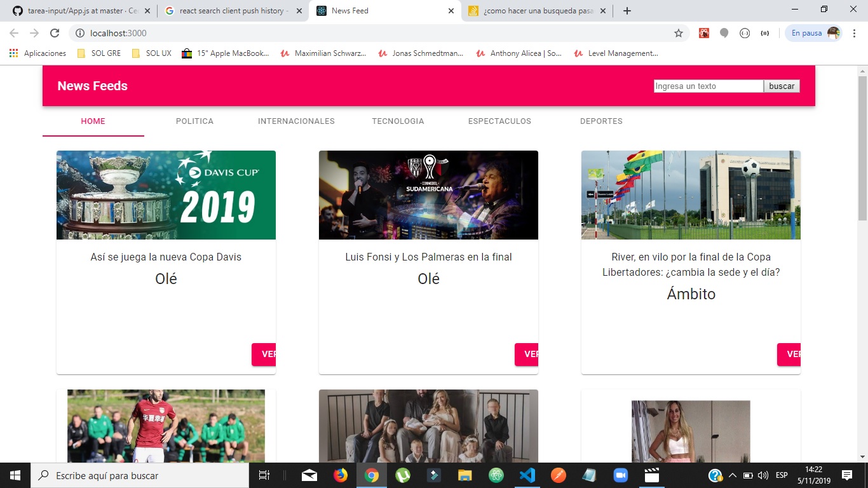Switch to the tarea-input/App.js GitHub tab
The width and height of the screenshot is (868, 488).
pyautogui.click(x=81, y=11)
